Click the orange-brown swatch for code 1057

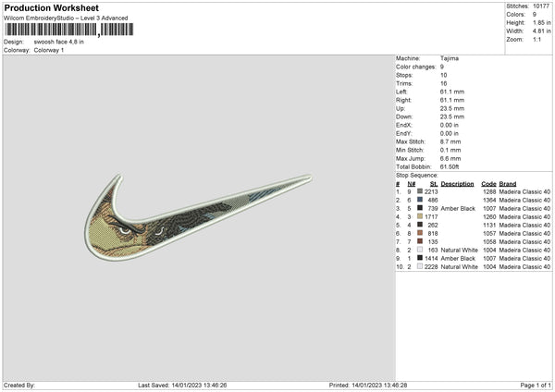(420, 233)
